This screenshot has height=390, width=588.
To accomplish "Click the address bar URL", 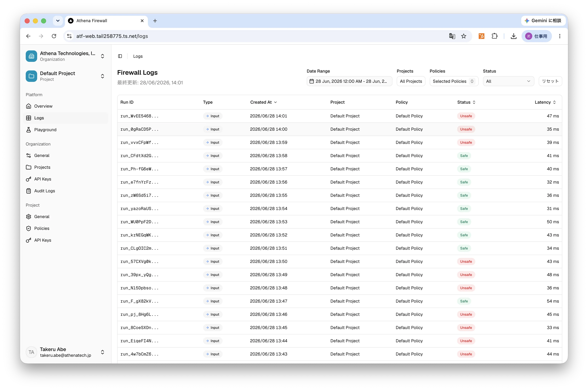I will click(x=112, y=36).
